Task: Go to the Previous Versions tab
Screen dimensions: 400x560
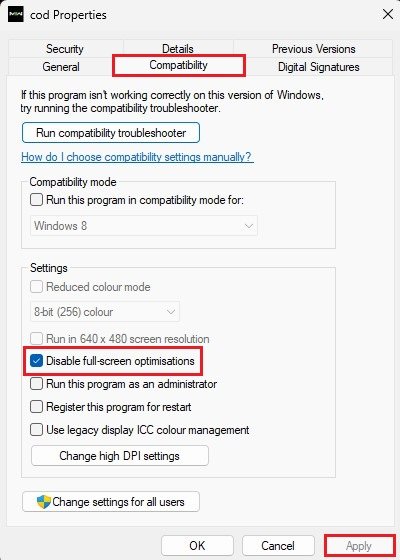Action: pos(314,49)
